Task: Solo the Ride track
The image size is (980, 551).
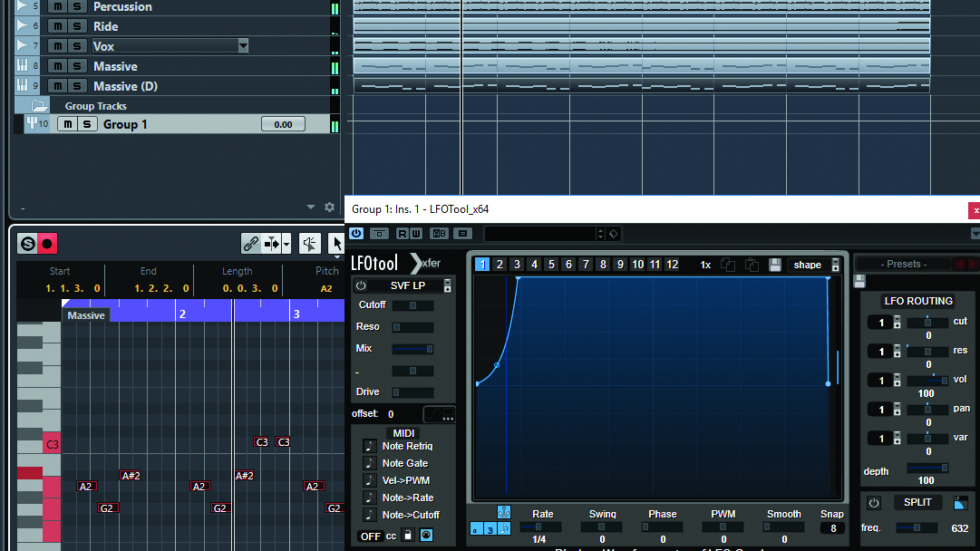Action: [x=77, y=26]
